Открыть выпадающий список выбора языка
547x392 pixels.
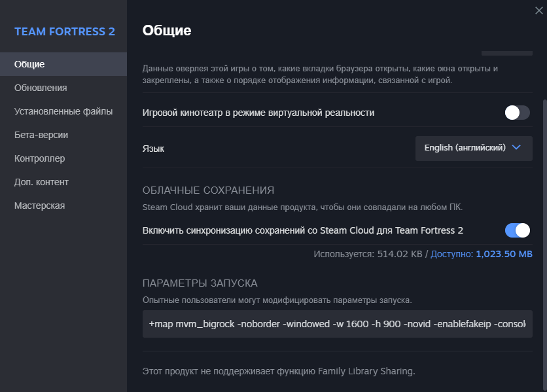(x=473, y=148)
